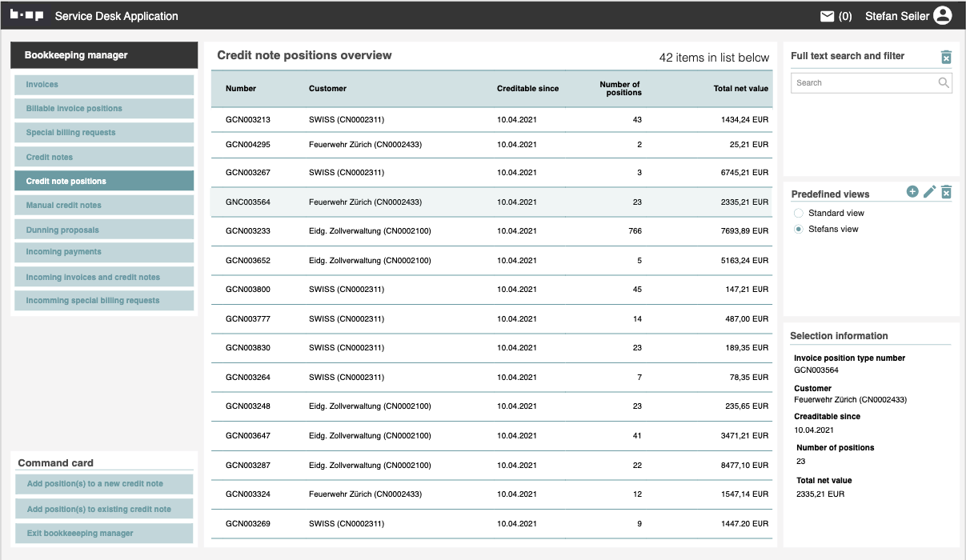
Task: Sort by Creditable since column header
Action: [527, 89]
